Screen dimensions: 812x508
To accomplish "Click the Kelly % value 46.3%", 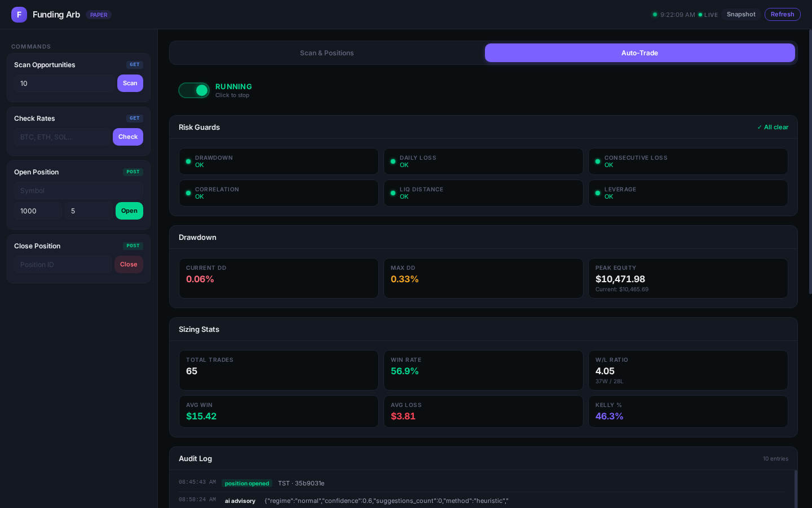I will [610, 417].
